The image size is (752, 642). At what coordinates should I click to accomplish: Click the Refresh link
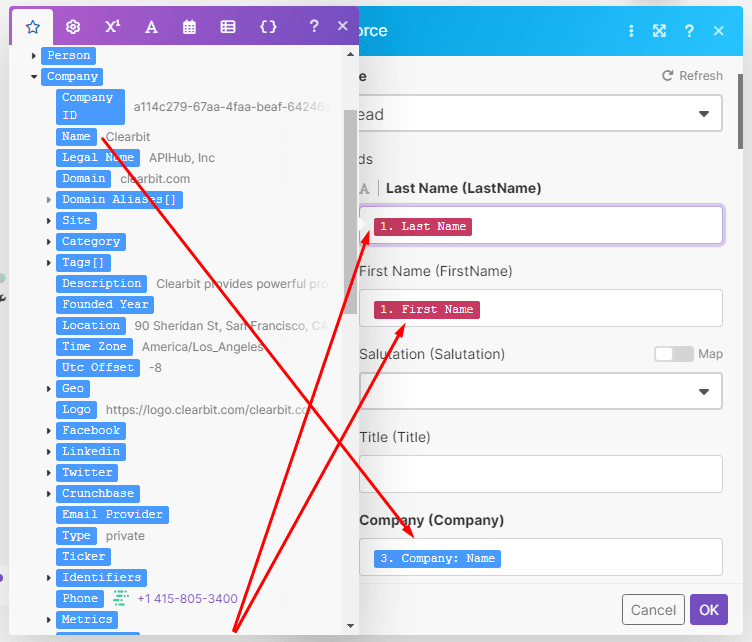pyautogui.click(x=692, y=76)
